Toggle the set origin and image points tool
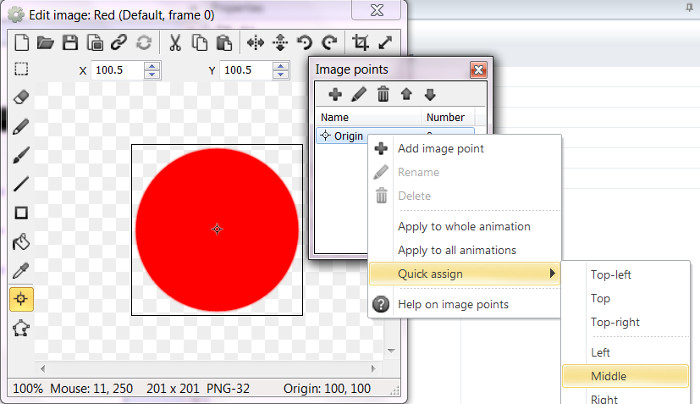 (x=21, y=298)
